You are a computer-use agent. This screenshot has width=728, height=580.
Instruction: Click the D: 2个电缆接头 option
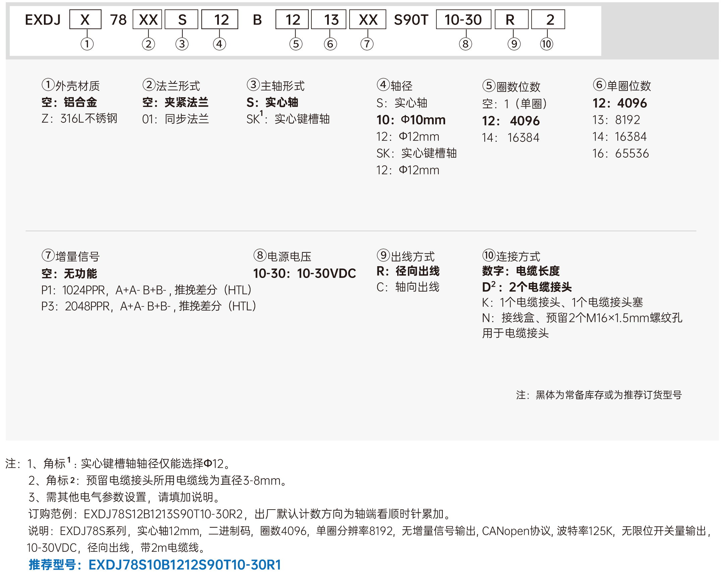click(526, 287)
